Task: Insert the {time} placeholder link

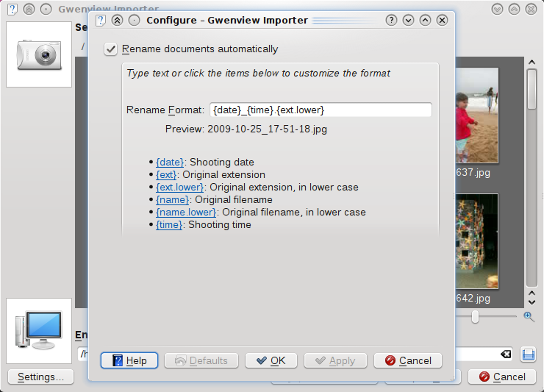Action: (x=169, y=224)
